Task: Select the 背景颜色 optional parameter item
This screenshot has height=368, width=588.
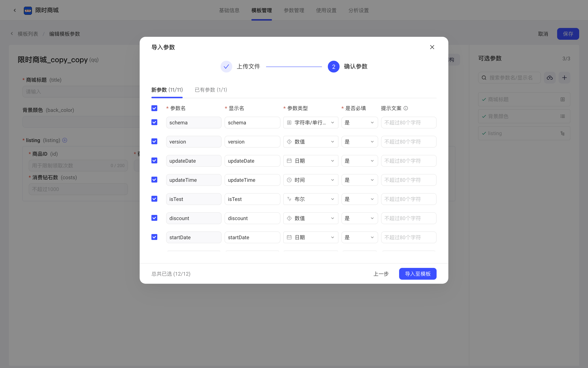Action: pos(524,116)
